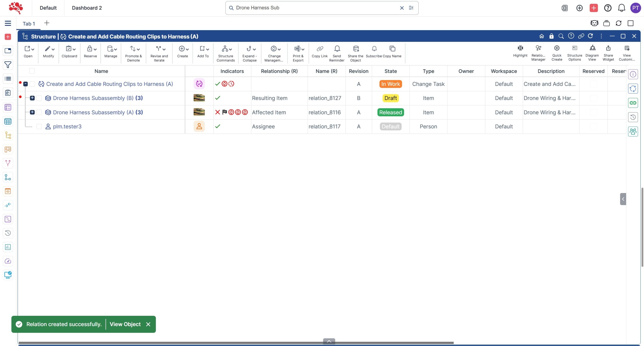Viewport: 644px width, 346px height.
Task: Open the plm.tester3 link
Action: point(67,127)
